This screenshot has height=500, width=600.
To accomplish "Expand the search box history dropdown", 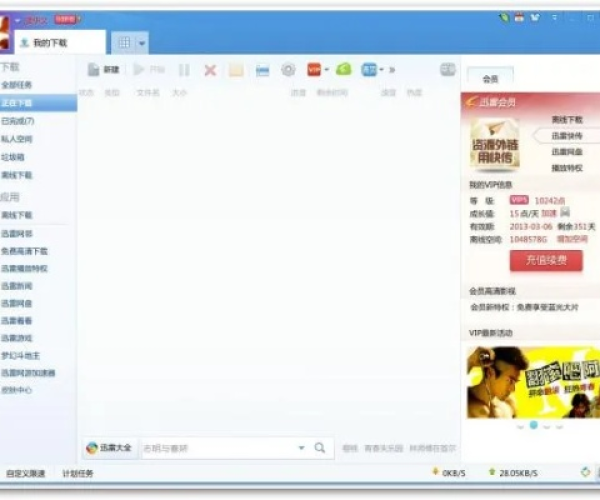I will click(302, 448).
